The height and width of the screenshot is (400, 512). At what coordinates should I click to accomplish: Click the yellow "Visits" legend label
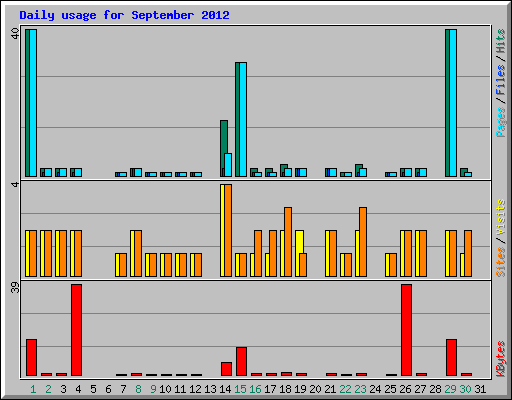point(501,217)
